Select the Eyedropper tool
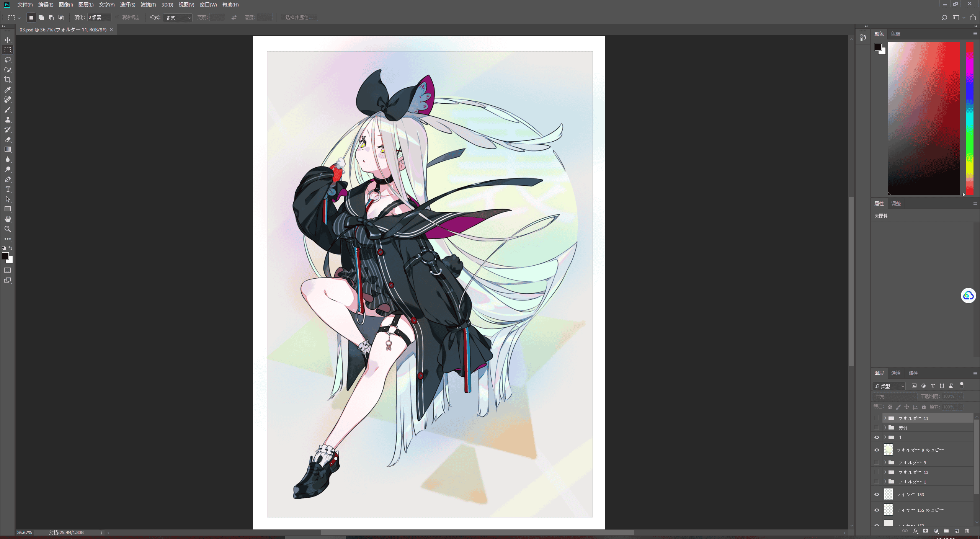The image size is (980, 539). click(8, 90)
